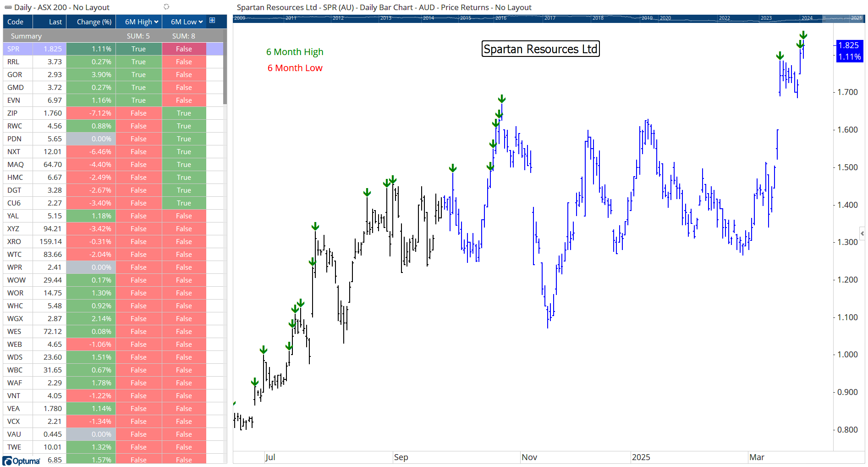Click the Optuma logo
The width and height of the screenshot is (868, 467).
click(x=22, y=461)
